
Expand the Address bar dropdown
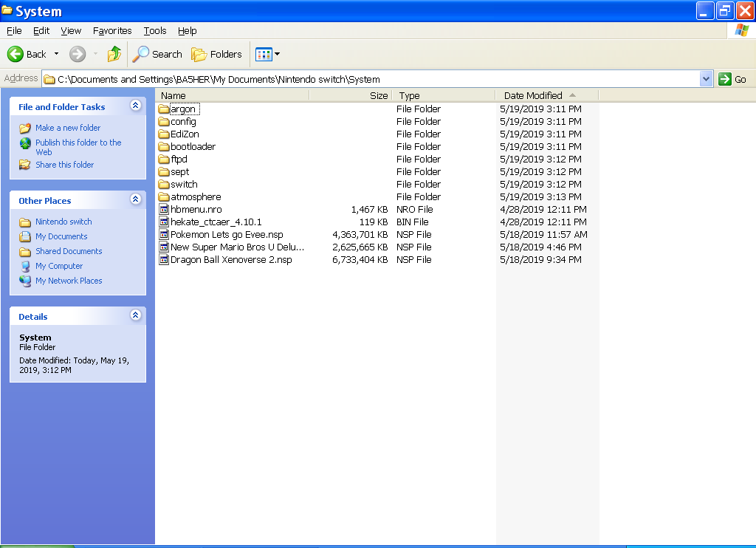click(706, 78)
